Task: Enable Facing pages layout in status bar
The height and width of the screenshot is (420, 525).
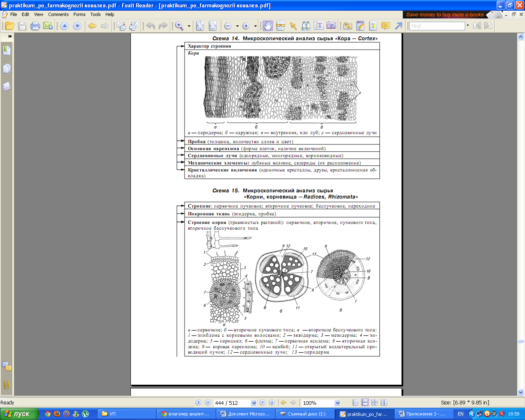Action: click(384, 403)
